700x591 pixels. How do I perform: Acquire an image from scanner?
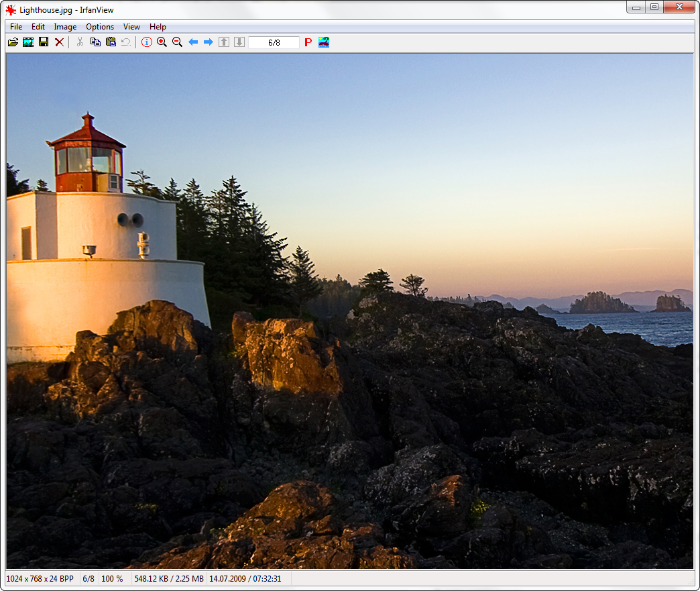click(323, 42)
